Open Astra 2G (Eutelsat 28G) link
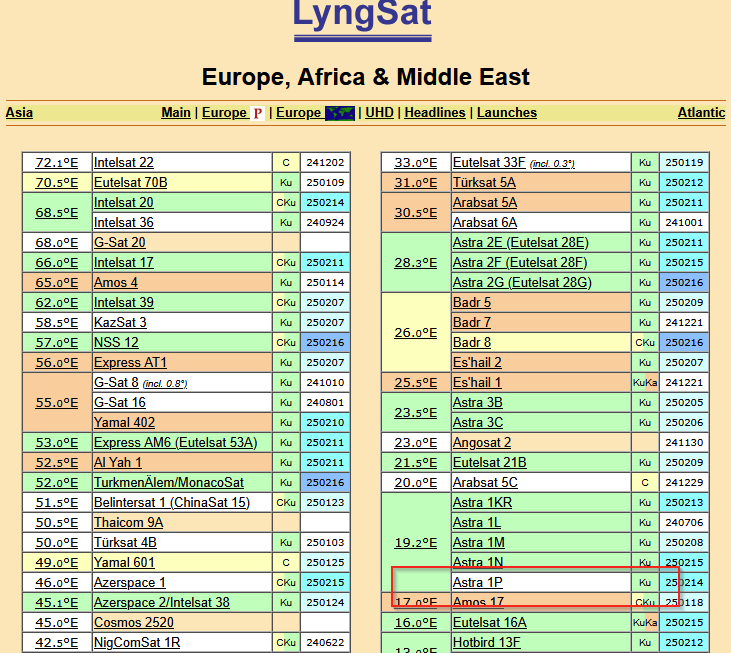Screen dimensions: 731x653 click(522, 283)
